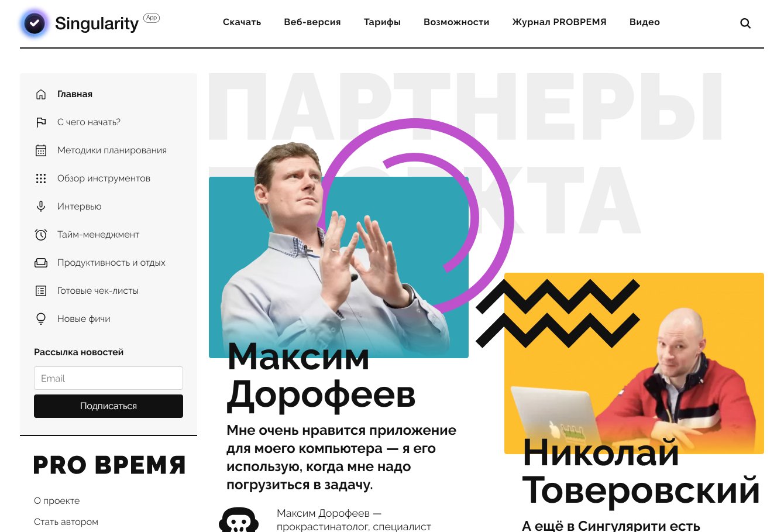Open the search magnifier icon
Viewport: 784px width, 532px height.
click(745, 23)
